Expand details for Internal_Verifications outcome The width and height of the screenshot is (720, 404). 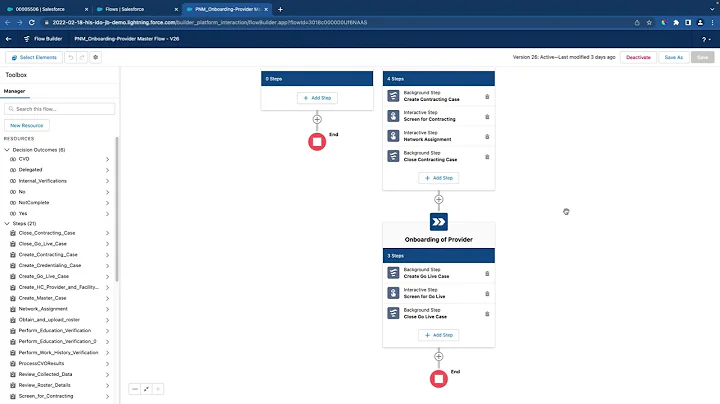point(107,181)
